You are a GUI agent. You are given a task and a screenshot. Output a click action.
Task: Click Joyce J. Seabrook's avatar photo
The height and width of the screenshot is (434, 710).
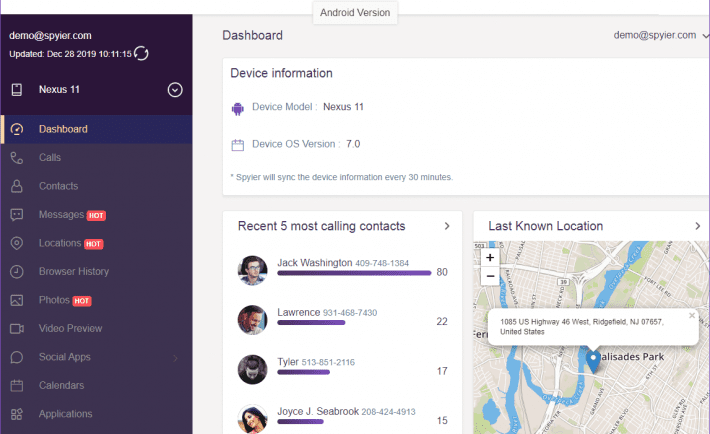point(252,419)
